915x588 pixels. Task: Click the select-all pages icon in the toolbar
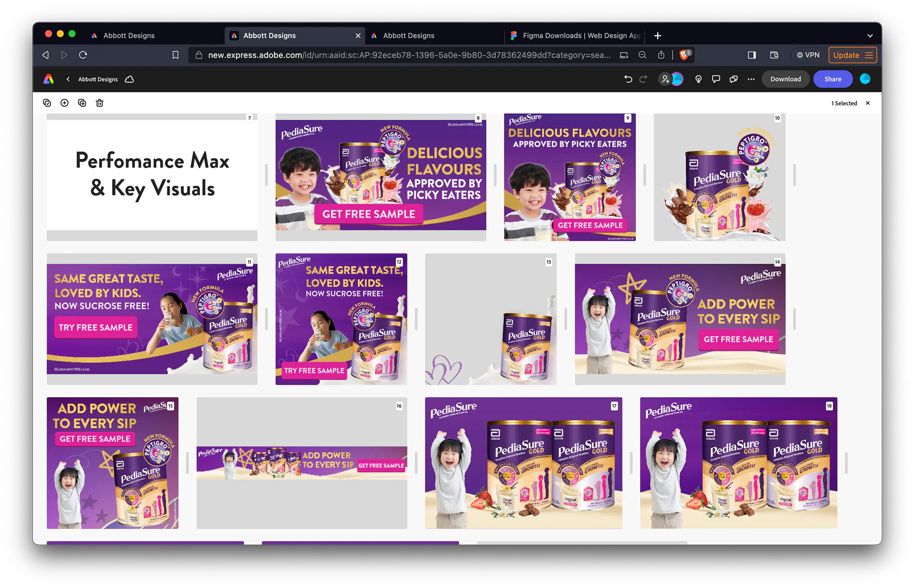(47, 103)
